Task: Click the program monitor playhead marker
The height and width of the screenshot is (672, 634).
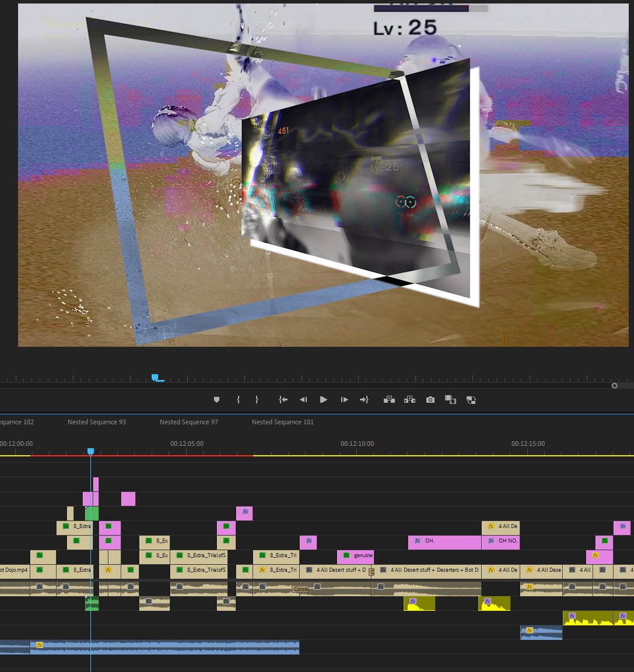Action: click(156, 378)
